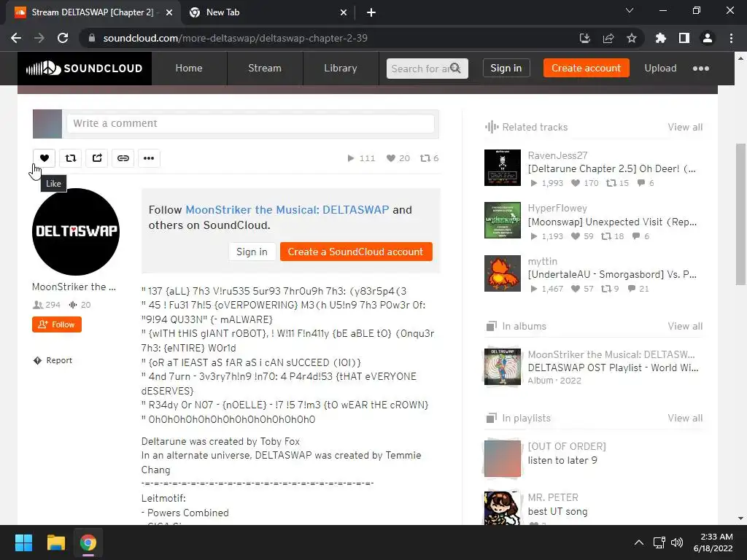747x560 pixels.
Task: Open the header more menu dots
Action: click(x=701, y=68)
